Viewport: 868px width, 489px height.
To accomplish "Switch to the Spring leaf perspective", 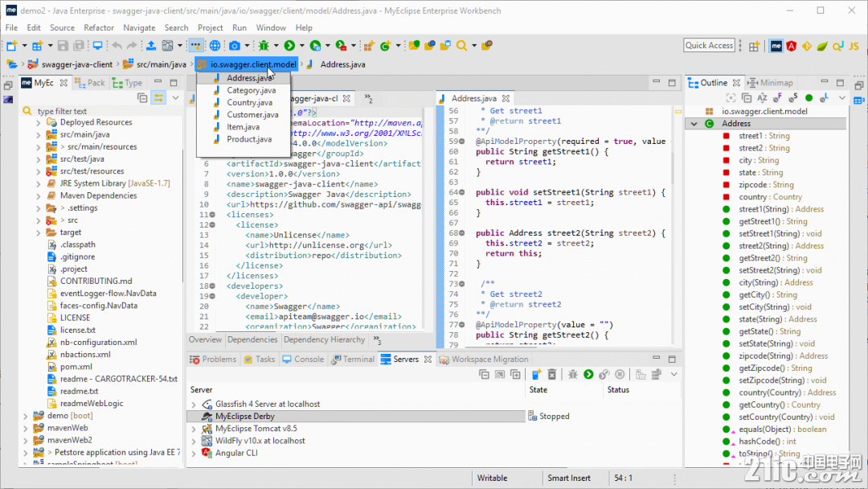I will (x=823, y=46).
